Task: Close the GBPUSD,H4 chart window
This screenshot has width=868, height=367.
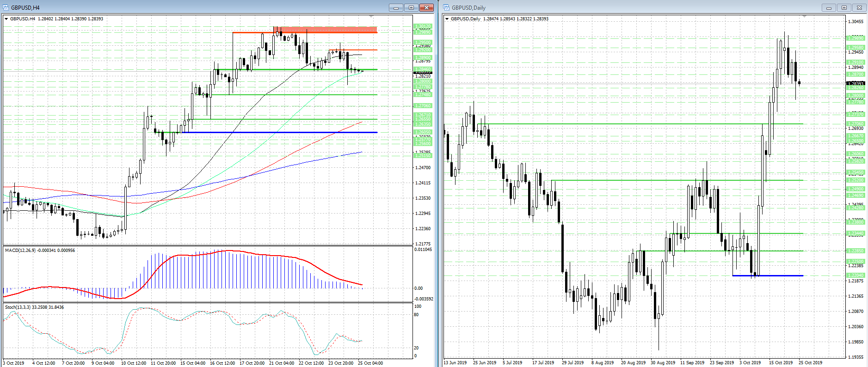Action: [426, 7]
